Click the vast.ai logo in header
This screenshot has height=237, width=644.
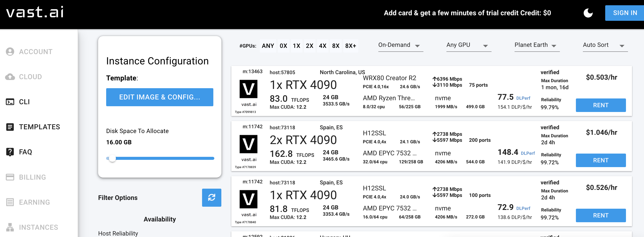[35, 12]
